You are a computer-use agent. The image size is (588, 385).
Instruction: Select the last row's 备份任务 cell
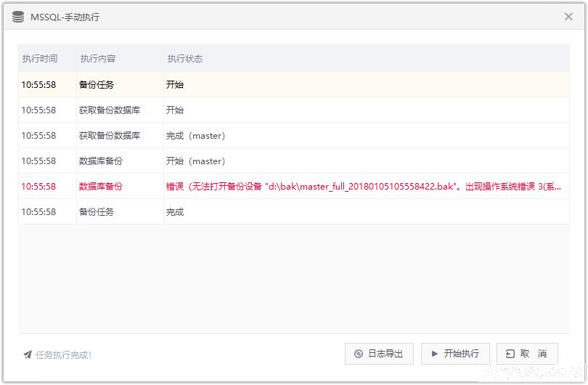coord(97,211)
